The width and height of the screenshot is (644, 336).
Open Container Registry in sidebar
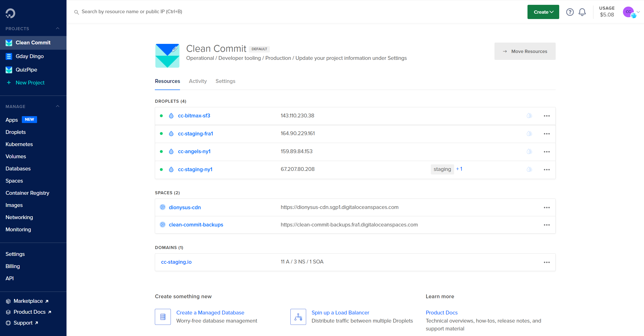(x=27, y=193)
